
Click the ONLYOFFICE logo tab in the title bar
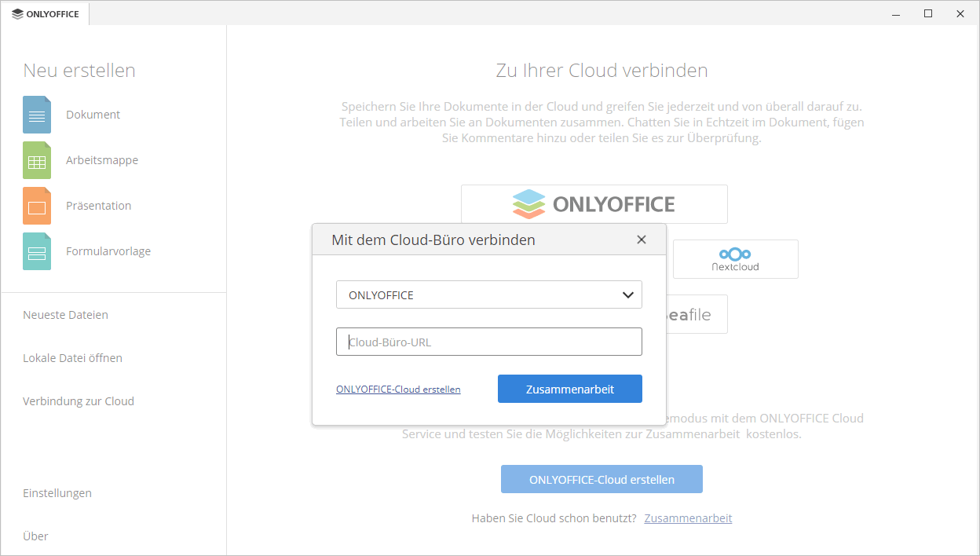[x=46, y=13]
